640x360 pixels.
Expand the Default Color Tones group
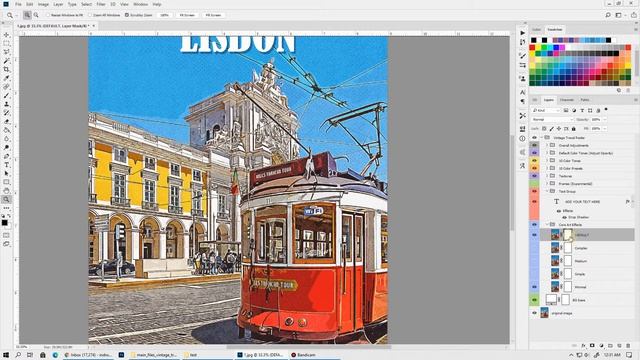(x=547, y=153)
